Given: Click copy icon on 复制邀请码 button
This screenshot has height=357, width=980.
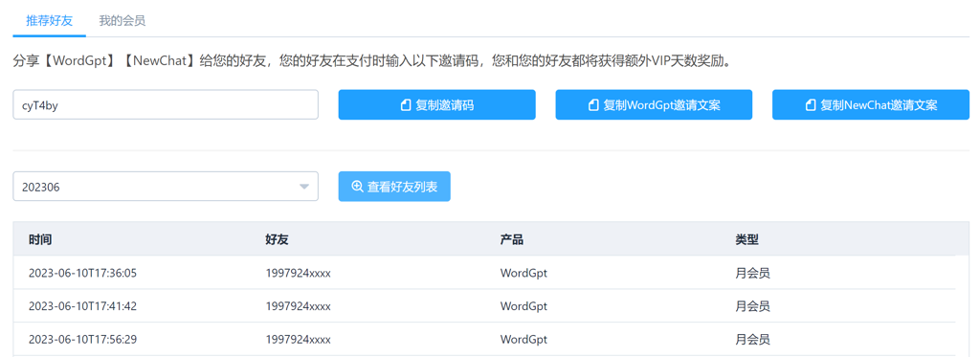Looking at the screenshot, I should click(406, 105).
